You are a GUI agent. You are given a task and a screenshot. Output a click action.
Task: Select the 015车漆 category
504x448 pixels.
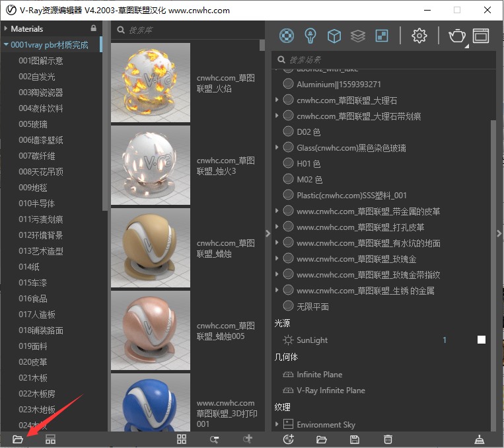click(33, 283)
